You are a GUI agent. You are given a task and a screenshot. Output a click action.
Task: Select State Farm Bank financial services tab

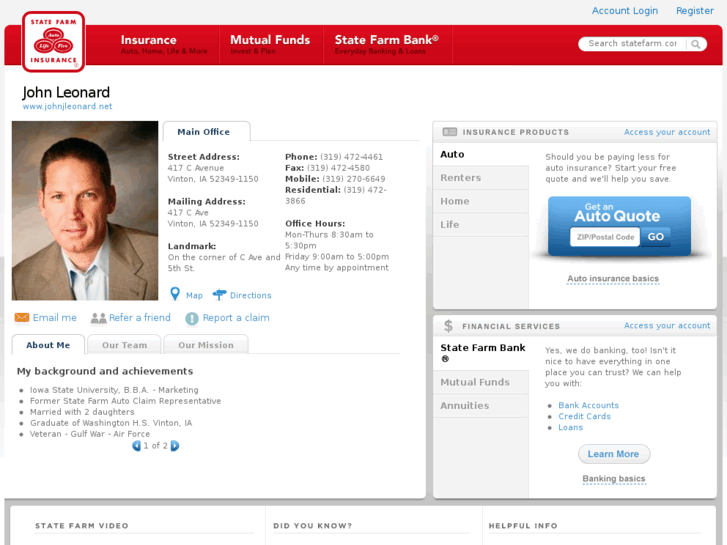(x=481, y=353)
